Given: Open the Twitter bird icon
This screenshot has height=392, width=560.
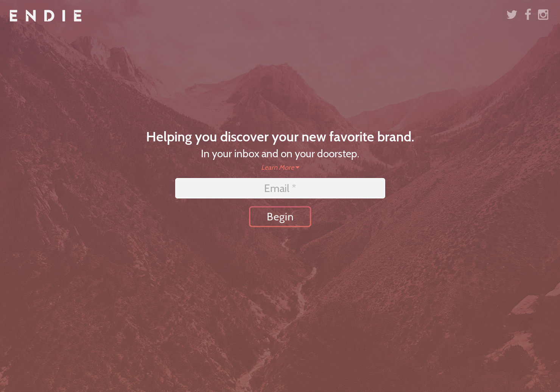Looking at the screenshot, I should click(x=512, y=15).
